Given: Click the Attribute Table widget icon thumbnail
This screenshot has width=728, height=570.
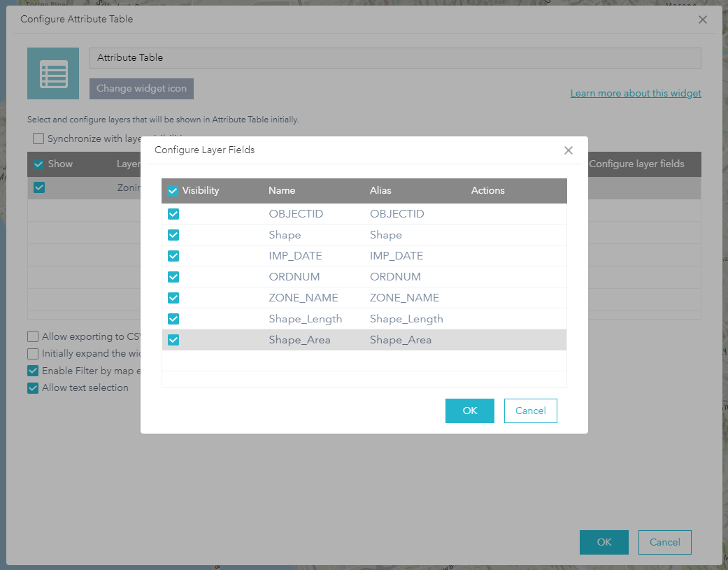Looking at the screenshot, I should point(53,73).
